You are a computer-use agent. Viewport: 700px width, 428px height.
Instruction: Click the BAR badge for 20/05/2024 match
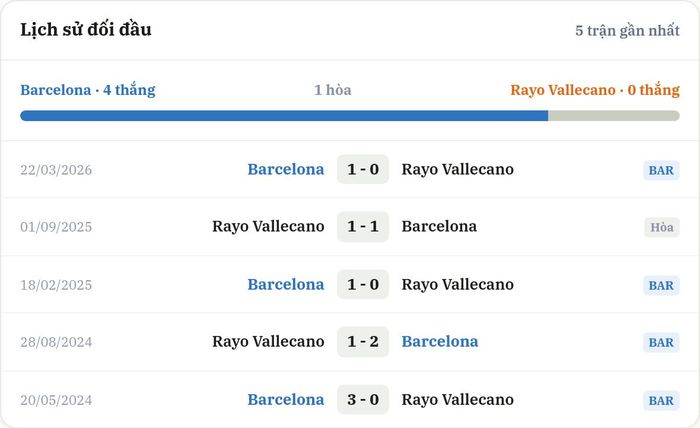pyautogui.click(x=661, y=400)
